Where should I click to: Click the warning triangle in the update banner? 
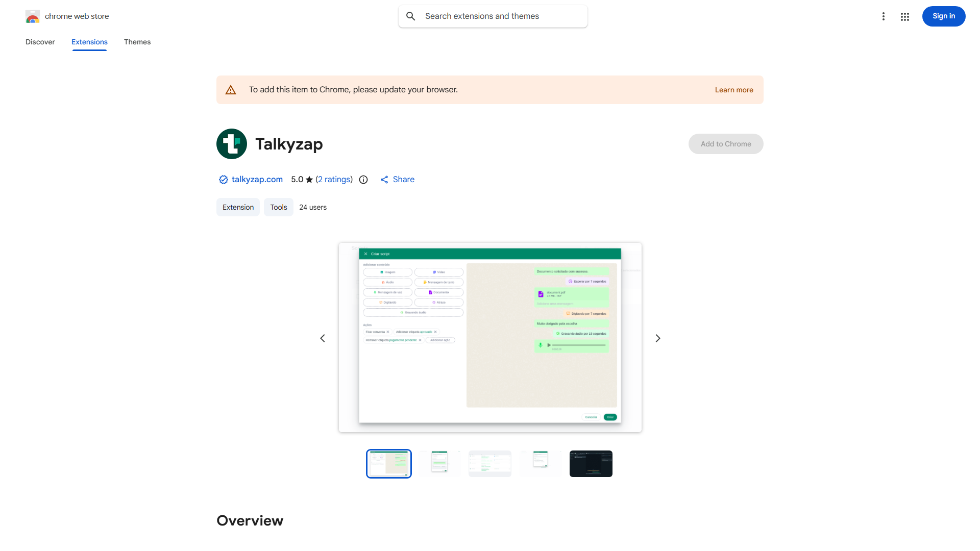(231, 89)
